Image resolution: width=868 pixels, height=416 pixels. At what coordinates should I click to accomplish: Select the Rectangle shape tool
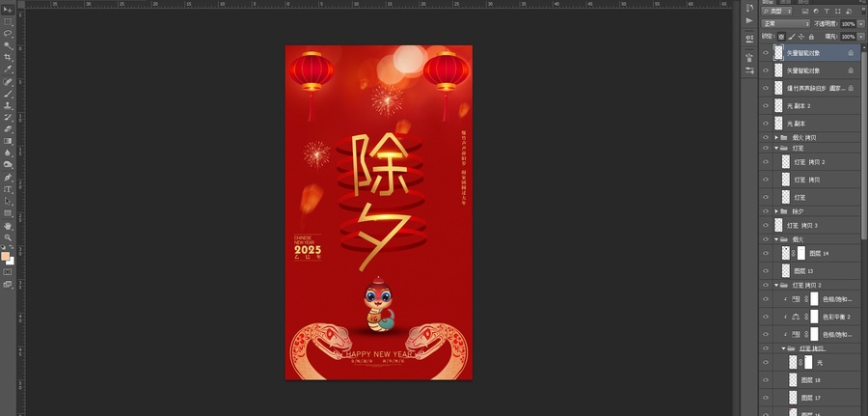(8, 212)
